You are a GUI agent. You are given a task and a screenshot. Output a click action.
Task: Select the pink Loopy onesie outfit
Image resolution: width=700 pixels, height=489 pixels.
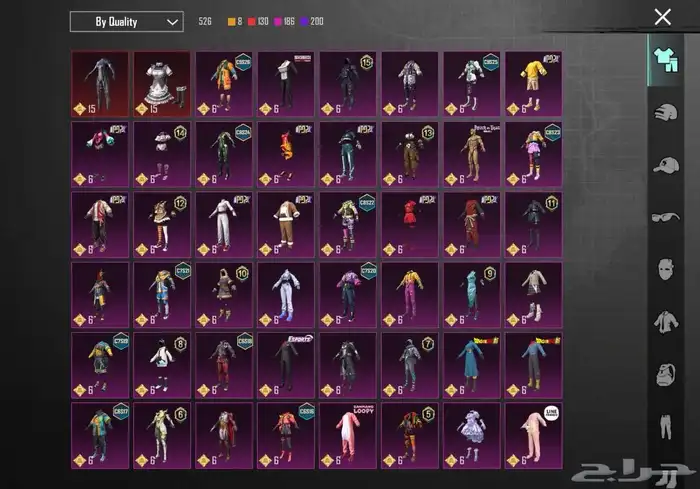348,434
